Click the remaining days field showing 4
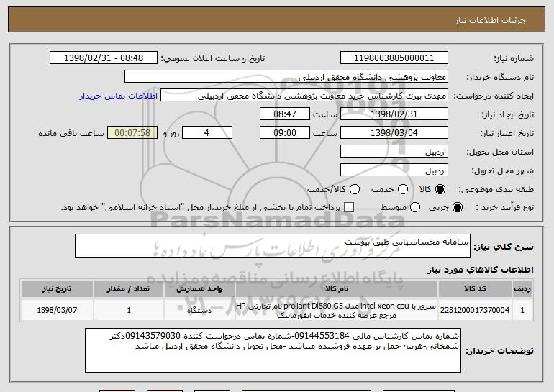 (207, 133)
